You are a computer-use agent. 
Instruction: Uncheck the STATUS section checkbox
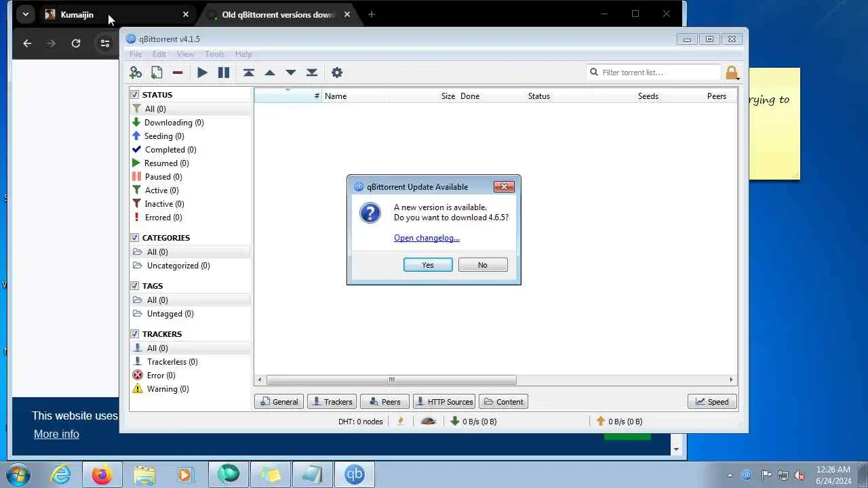tap(134, 95)
